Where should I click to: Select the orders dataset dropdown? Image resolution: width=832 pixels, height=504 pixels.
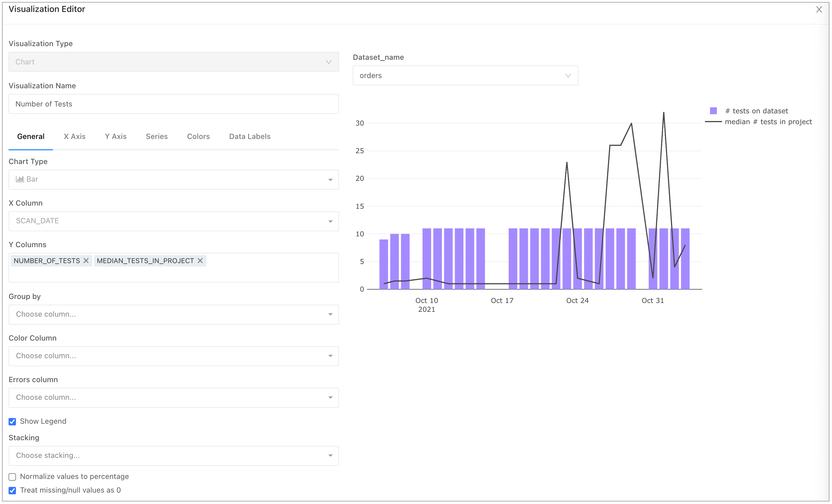pos(465,75)
